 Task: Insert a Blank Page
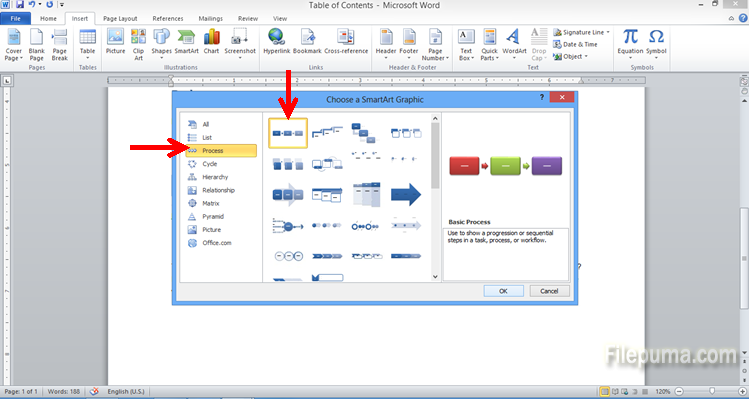pyautogui.click(x=36, y=45)
